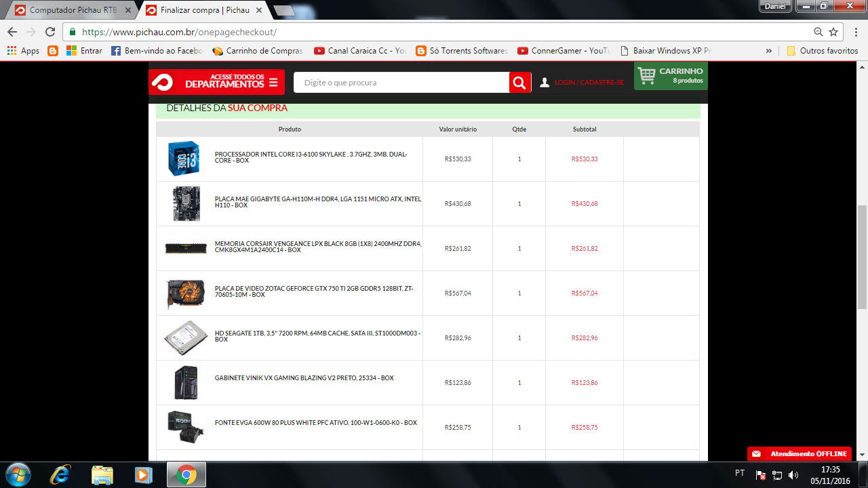
Task: Bookmark this page with the star icon
Action: 833,32
